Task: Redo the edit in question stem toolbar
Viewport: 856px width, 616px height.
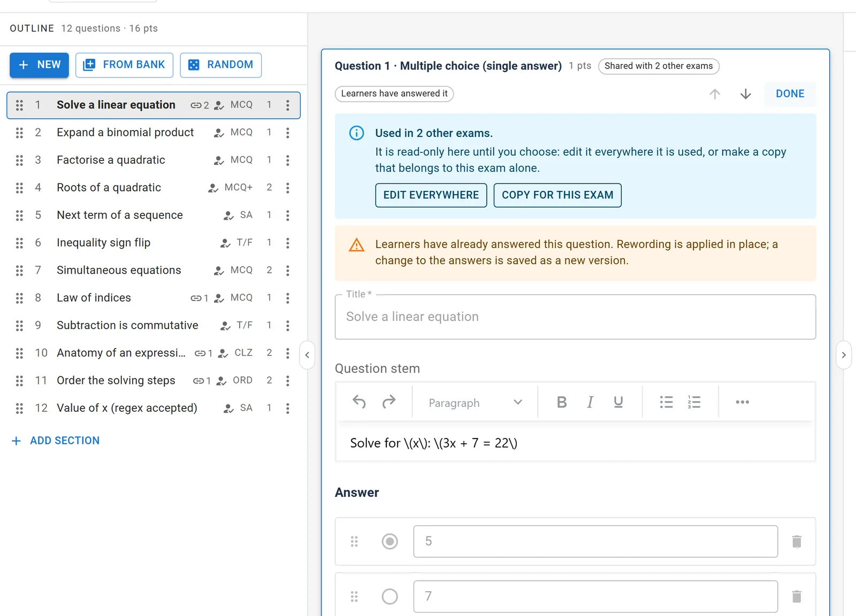Action: 389,402
